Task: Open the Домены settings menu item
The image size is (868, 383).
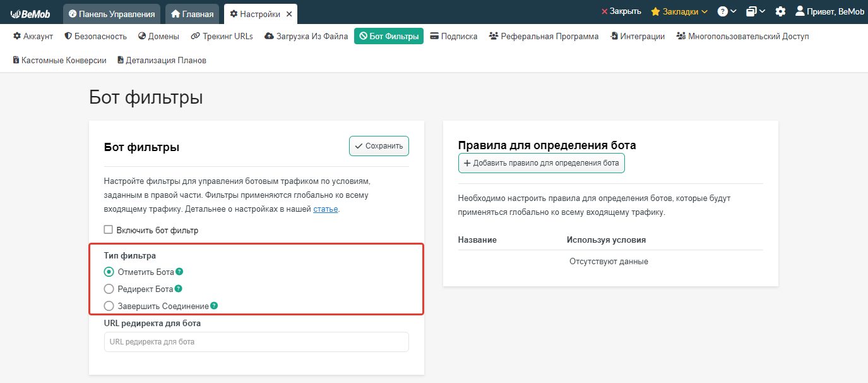Action: 158,36
